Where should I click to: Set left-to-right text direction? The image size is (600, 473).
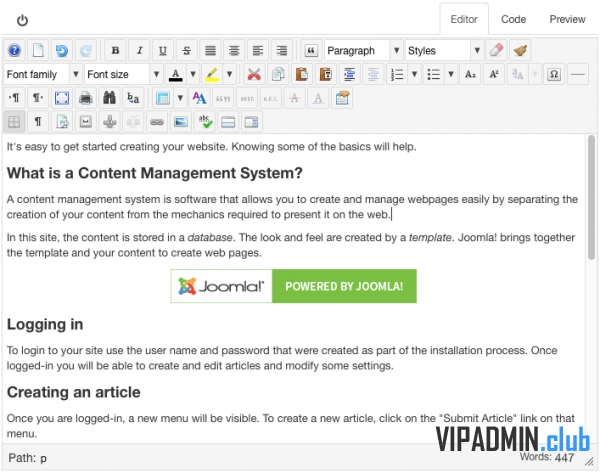15,98
